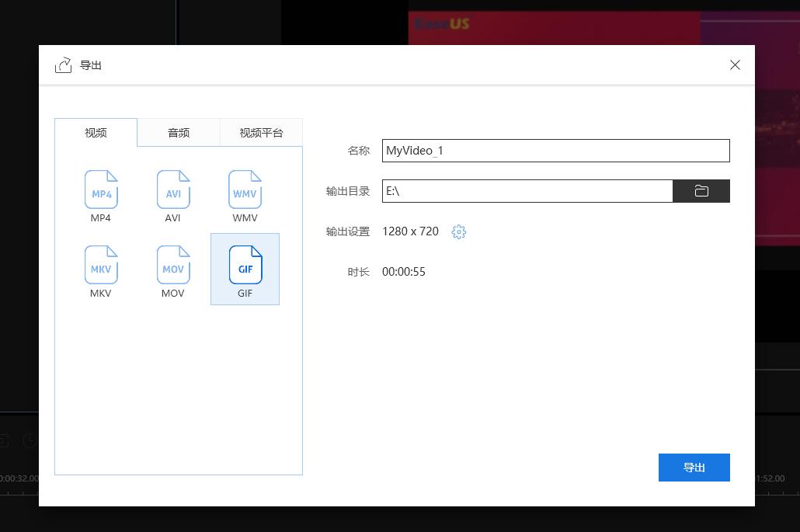
Task: Click the 00:00:55 duration value
Action: coord(405,271)
